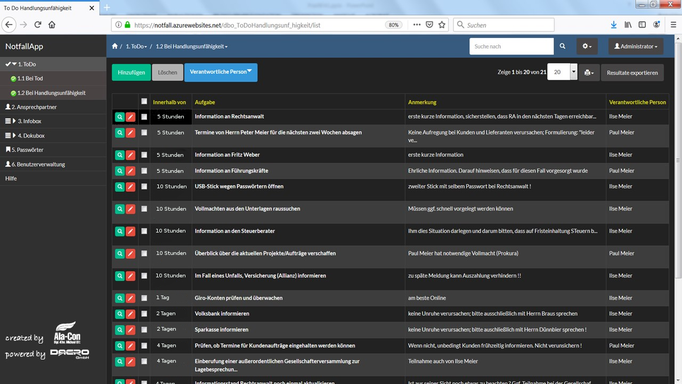Collapse the 1. ToDo sidebar section
Image resolution: width=682 pixels, height=384 pixels.
pos(53,64)
